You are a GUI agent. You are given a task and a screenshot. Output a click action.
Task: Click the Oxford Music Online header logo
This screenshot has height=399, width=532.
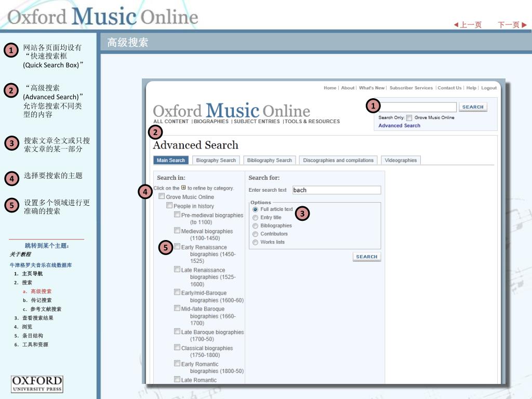coord(103,16)
